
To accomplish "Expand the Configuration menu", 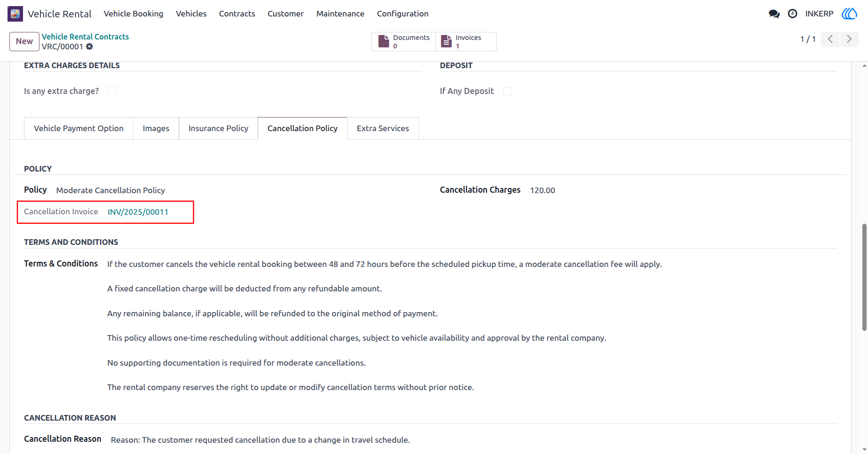I will [403, 14].
